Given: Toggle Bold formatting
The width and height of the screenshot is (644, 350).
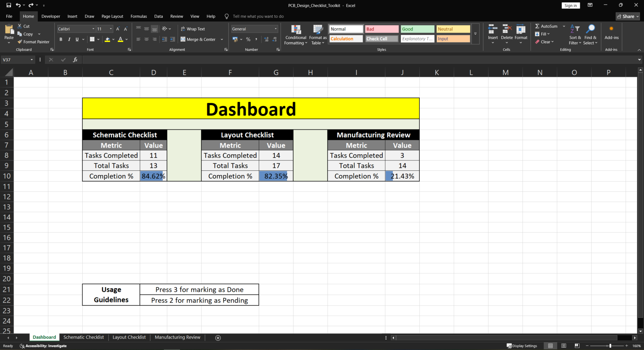Looking at the screenshot, I should (x=61, y=39).
